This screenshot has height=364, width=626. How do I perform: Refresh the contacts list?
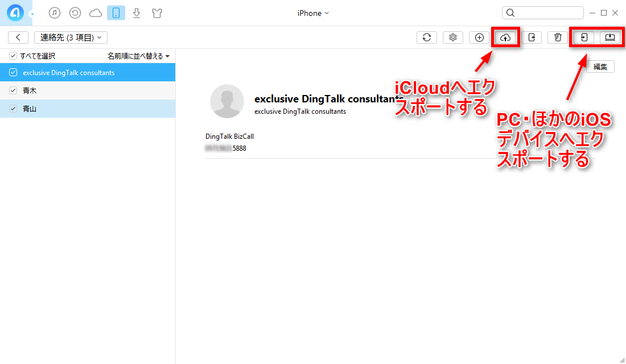427,37
